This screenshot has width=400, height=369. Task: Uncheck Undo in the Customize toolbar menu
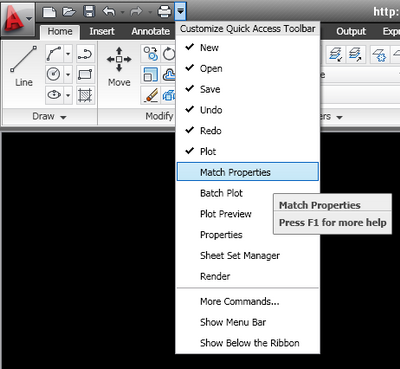[x=247, y=110]
